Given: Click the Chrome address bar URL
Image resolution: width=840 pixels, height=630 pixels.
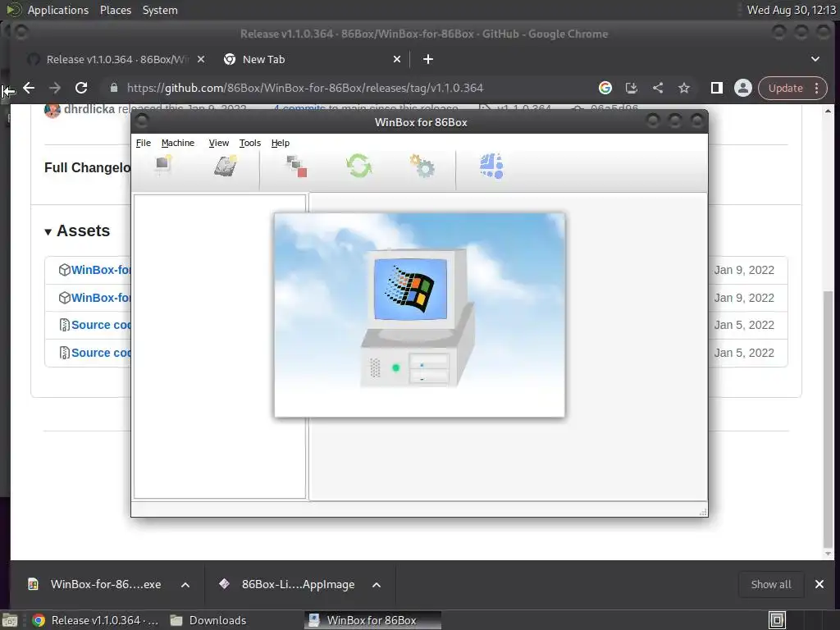Looking at the screenshot, I should tap(305, 88).
